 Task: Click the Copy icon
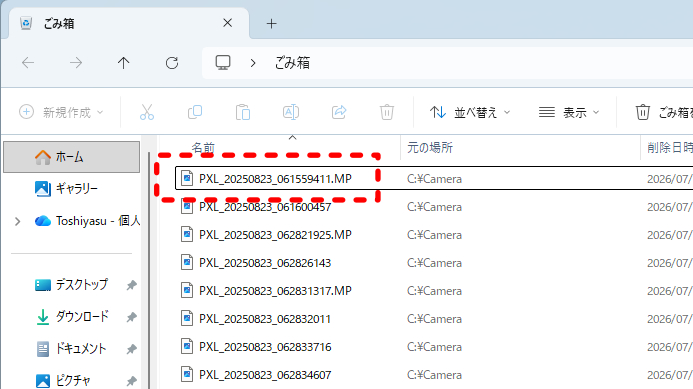pyautogui.click(x=195, y=112)
